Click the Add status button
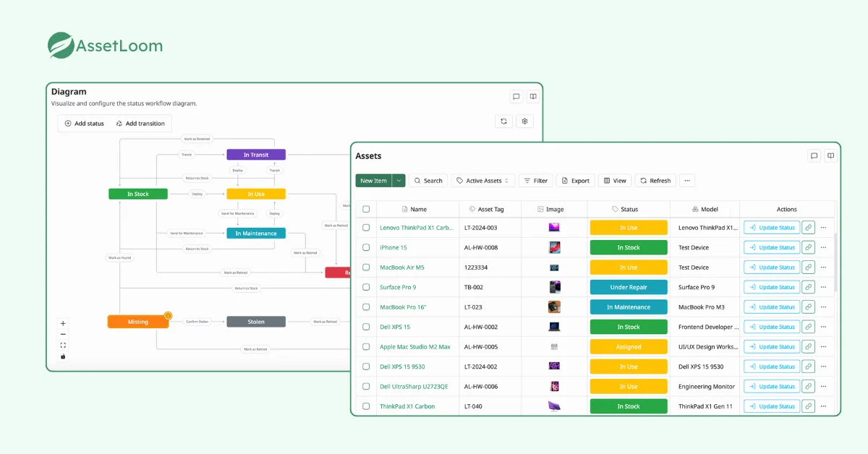The width and height of the screenshot is (868, 454). [85, 124]
